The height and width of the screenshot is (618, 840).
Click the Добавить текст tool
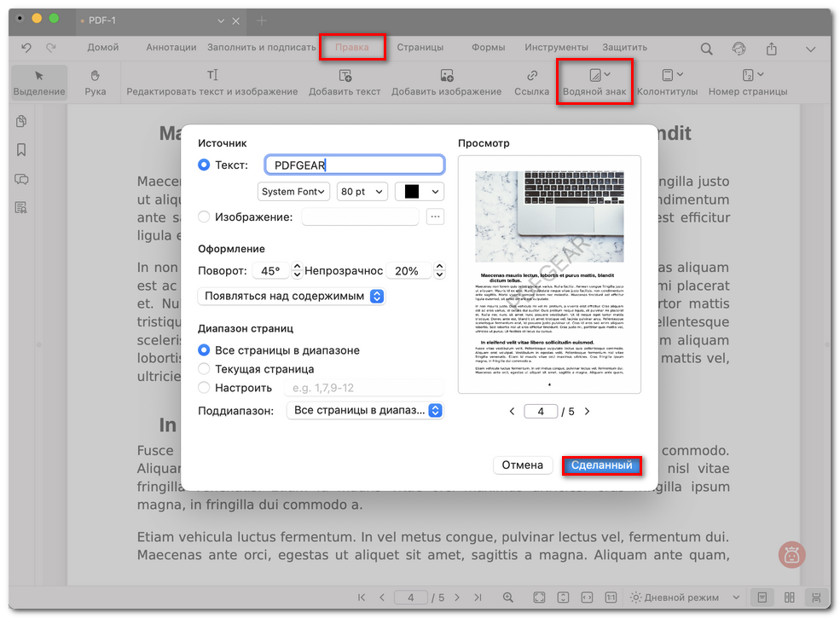coord(345,83)
